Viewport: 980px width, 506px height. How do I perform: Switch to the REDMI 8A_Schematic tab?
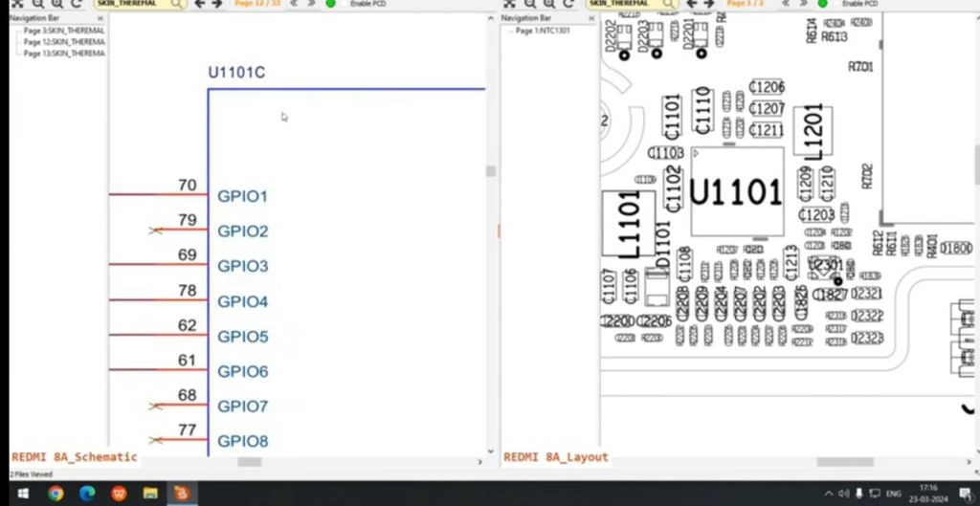coord(74,457)
